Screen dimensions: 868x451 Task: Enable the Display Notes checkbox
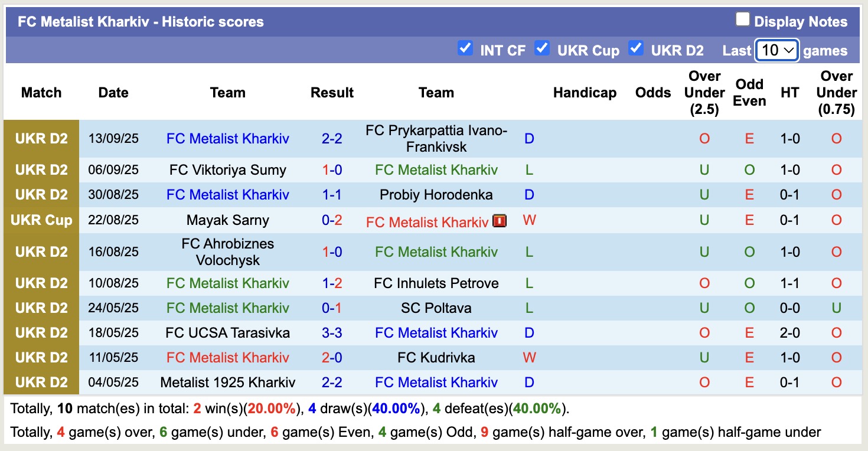[742, 20]
